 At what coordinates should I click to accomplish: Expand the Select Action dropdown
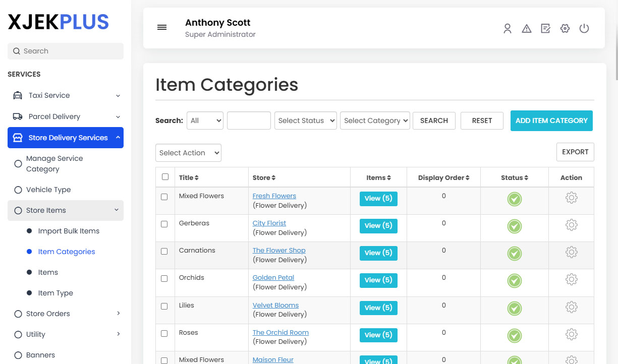[x=188, y=152]
